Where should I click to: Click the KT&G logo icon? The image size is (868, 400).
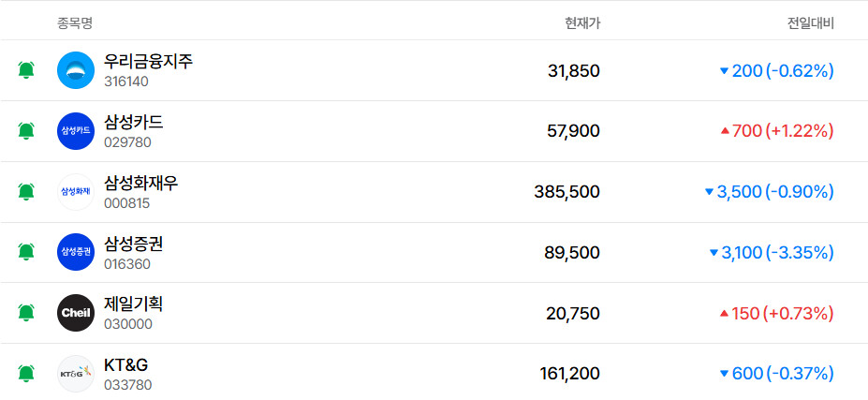tap(76, 374)
